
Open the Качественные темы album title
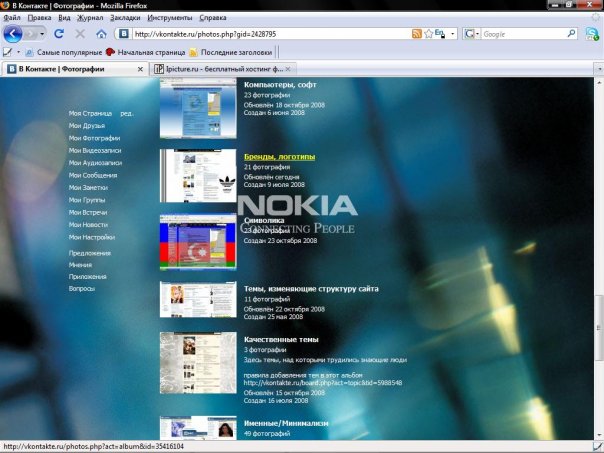(281, 339)
